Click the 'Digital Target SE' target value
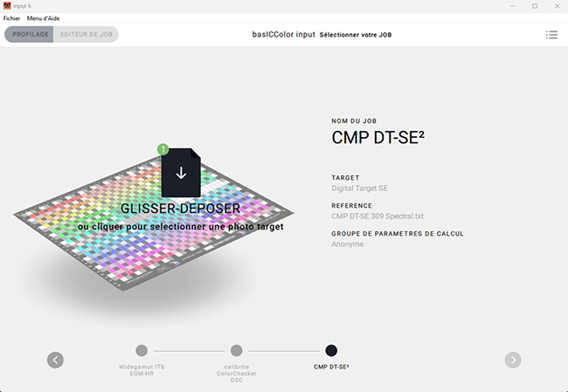 click(359, 189)
